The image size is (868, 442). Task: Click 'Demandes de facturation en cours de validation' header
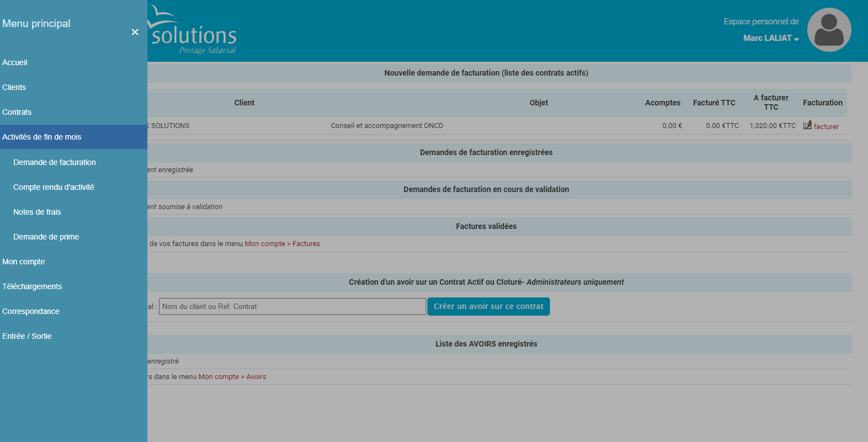click(x=486, y=189)
